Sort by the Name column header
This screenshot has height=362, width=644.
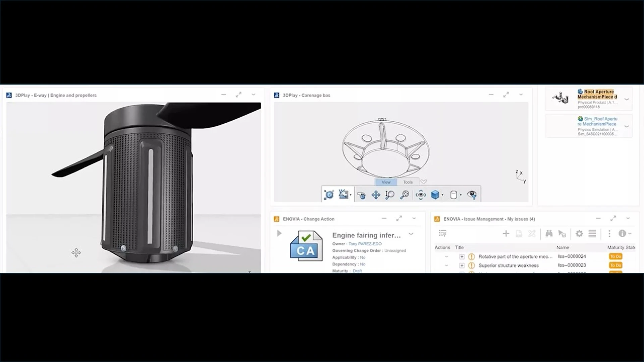(563, 247)
